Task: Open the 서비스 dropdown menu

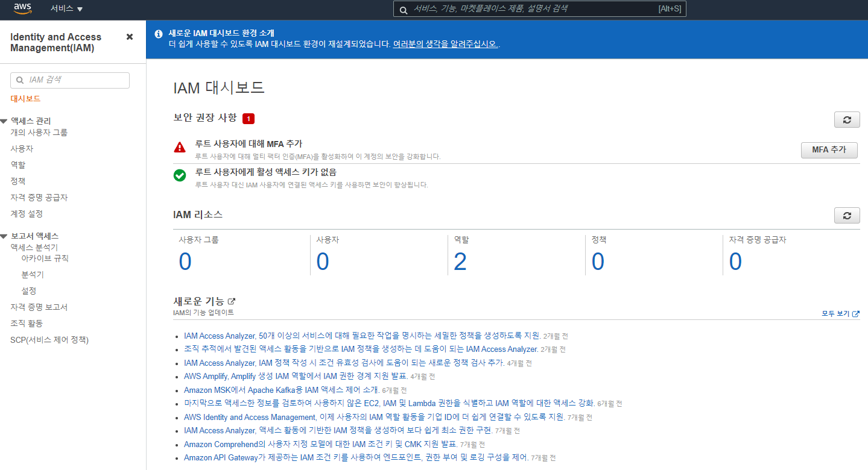Action: coord(67,8)
